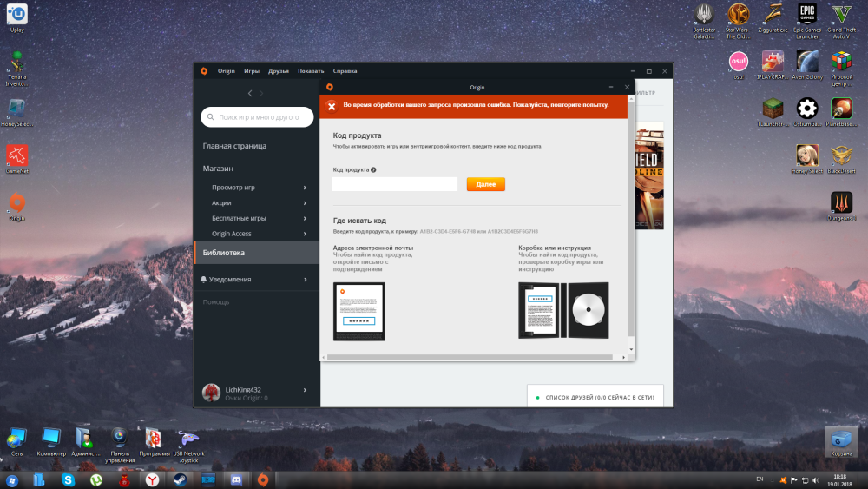868x489 pixels.
Task: Open the Origin desktop shortcut
Action: tap(17, 207)
